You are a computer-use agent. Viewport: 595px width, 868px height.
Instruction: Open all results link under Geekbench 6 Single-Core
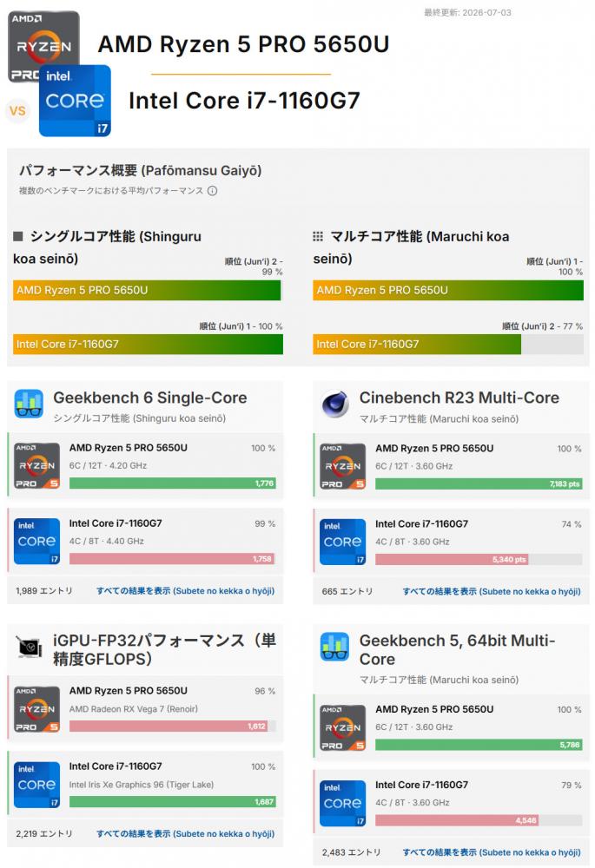186,590
